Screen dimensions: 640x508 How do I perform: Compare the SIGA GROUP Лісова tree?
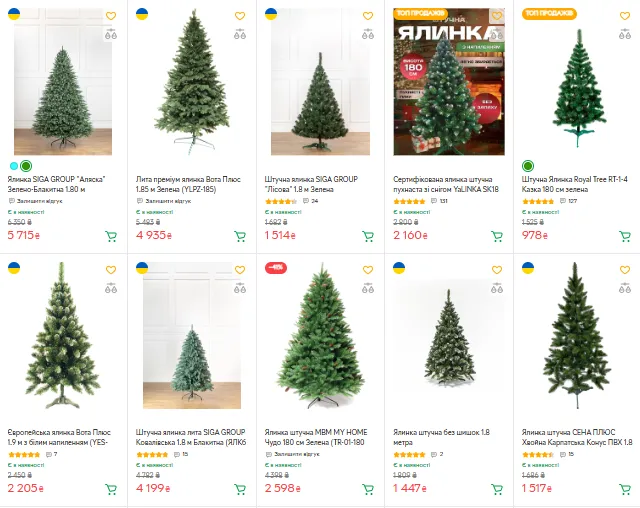[368, 34]
